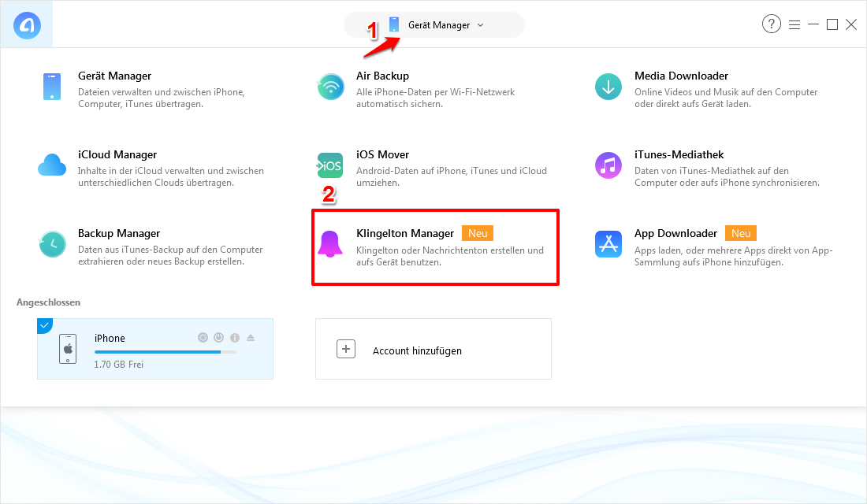Click the phone icon in top selector
The height and width of the screenshot is (504, 867).
click(393, 24)
